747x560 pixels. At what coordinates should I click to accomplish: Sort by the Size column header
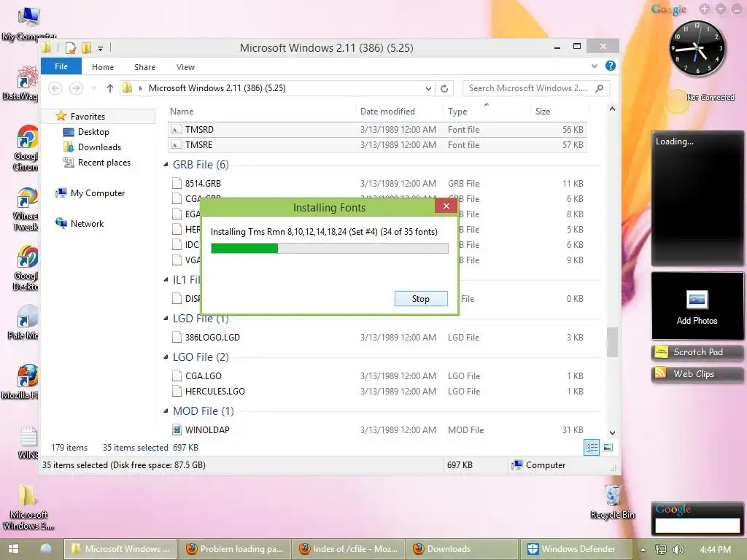click(x=542, y=112)
